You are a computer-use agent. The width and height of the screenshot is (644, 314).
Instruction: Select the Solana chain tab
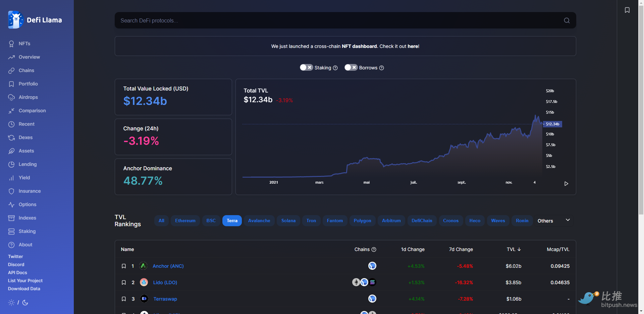tap(288, 221)
